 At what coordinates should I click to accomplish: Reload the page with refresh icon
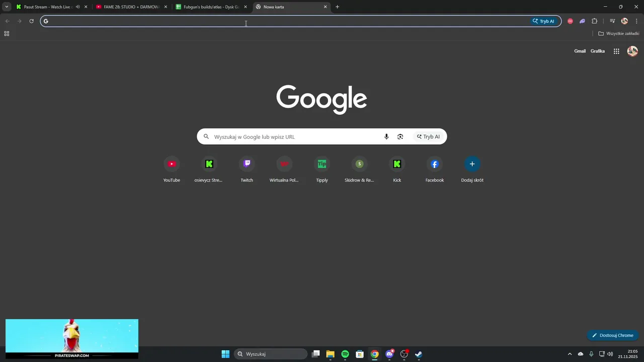[31, 21]
